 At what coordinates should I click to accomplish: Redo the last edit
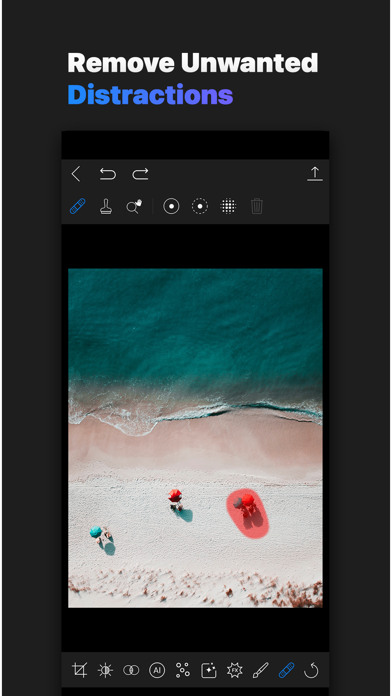pos(140,174)
